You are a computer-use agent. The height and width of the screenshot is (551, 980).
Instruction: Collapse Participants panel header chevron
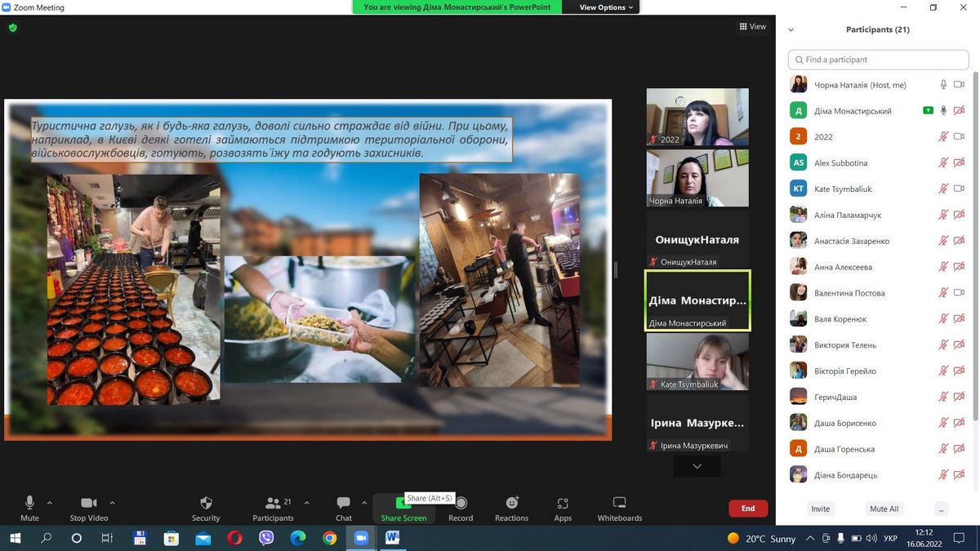pos(791,30)
